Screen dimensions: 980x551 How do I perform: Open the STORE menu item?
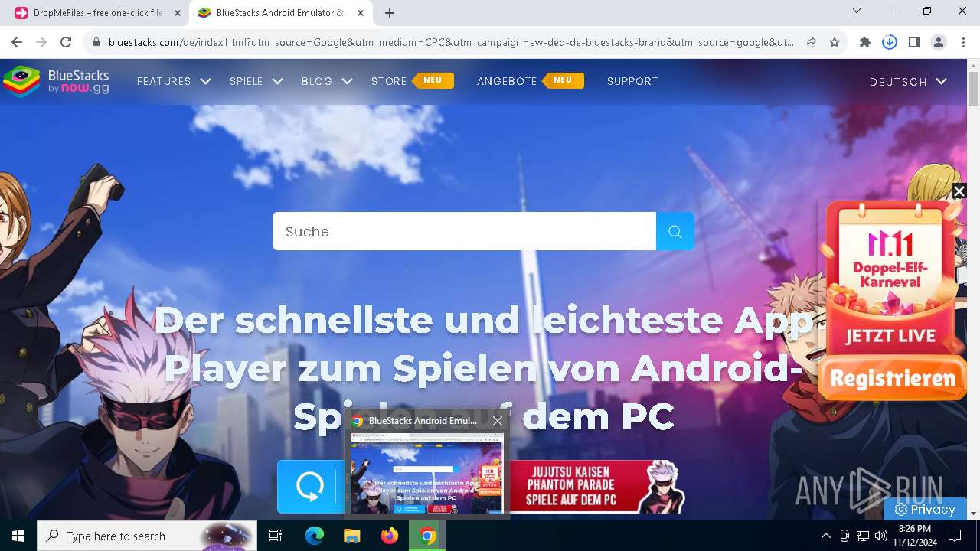point(389,81)
